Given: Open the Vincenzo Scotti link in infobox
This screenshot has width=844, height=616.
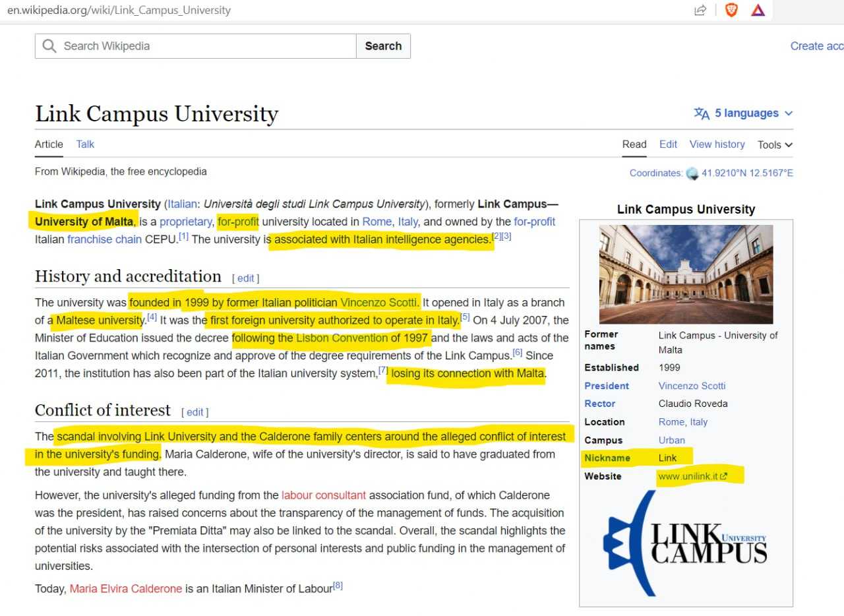Looking at the screenshot, I should [x=692, y=386].
